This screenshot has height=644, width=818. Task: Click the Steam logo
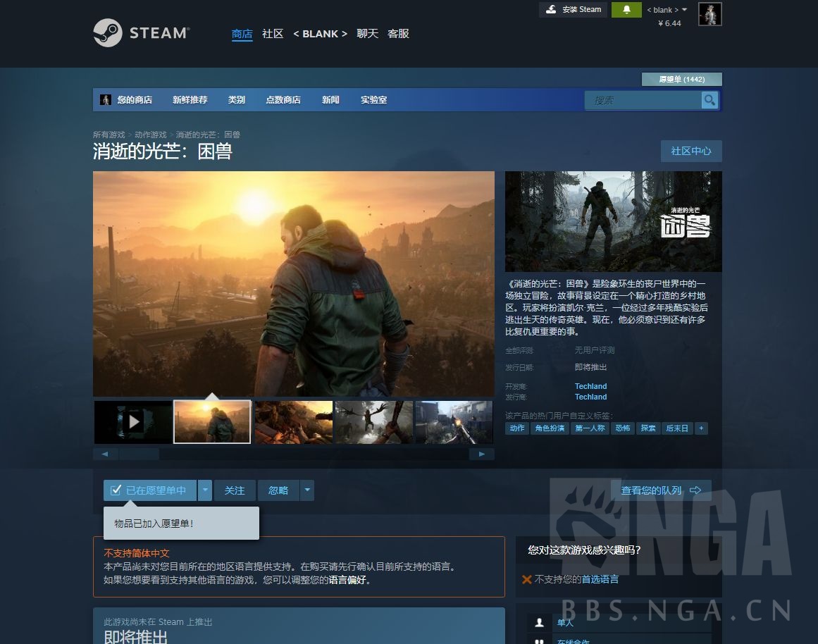coord(142,33)
